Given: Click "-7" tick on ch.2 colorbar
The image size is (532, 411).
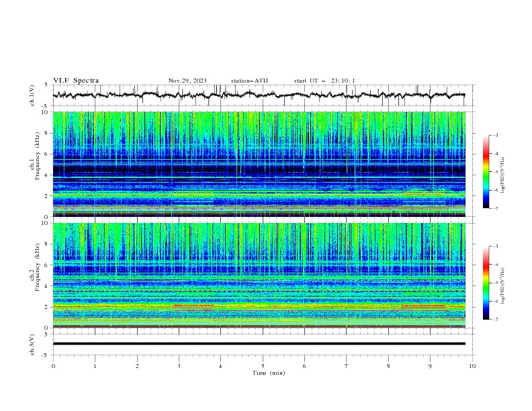Looking at the screenshot, I should [495, 320].
